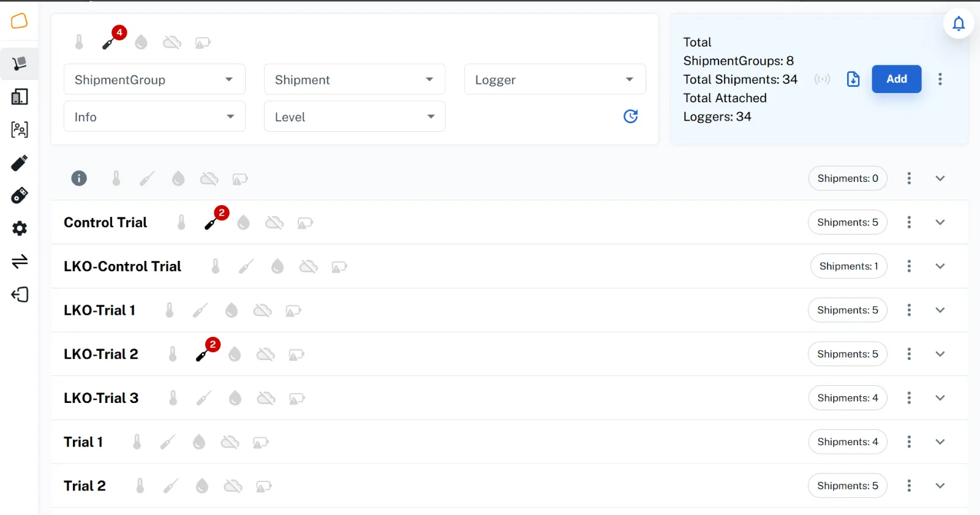Open the three-dot menu for Trial 1
The height and width of the screenshot is (515, 980).
coord(909,442)
